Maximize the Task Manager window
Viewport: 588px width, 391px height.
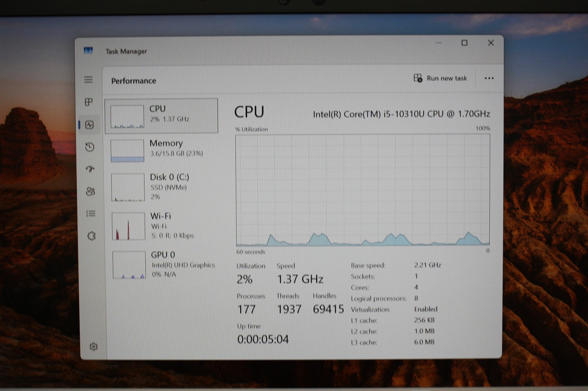464,43
